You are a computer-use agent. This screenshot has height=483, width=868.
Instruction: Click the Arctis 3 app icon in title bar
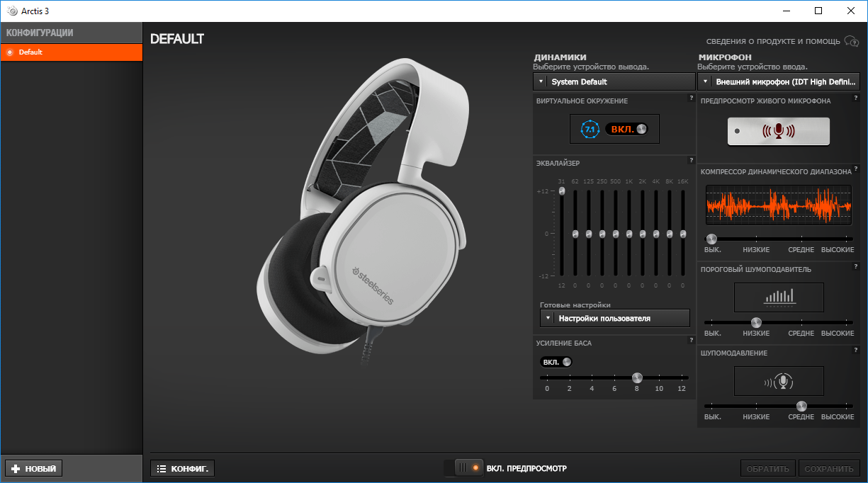[11, 11]
